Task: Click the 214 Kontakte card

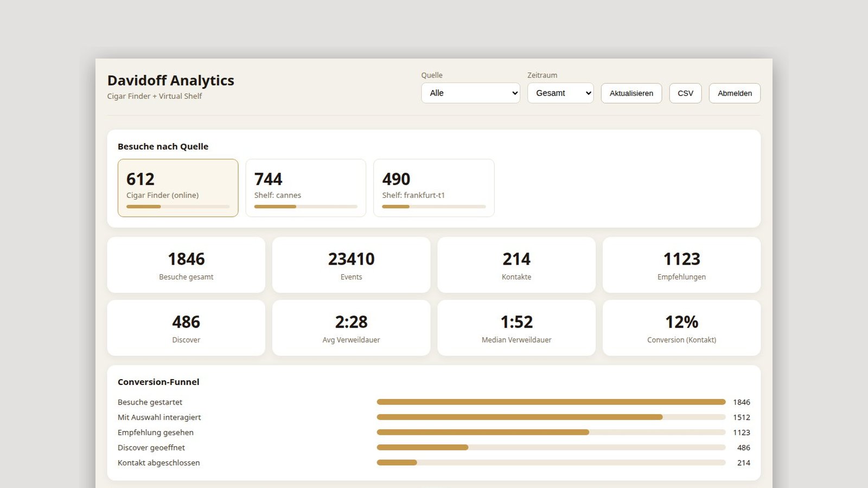Action: (x=516, y=265)
